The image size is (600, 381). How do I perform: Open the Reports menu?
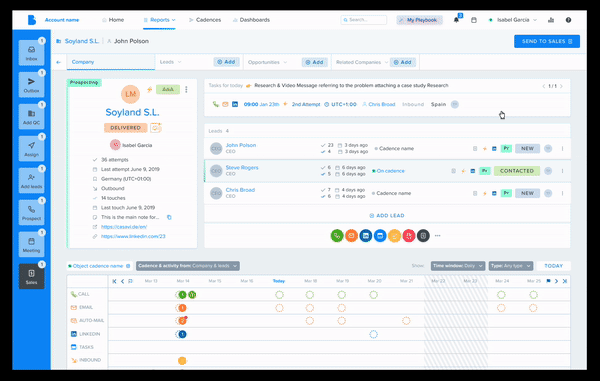coord(160,20)
